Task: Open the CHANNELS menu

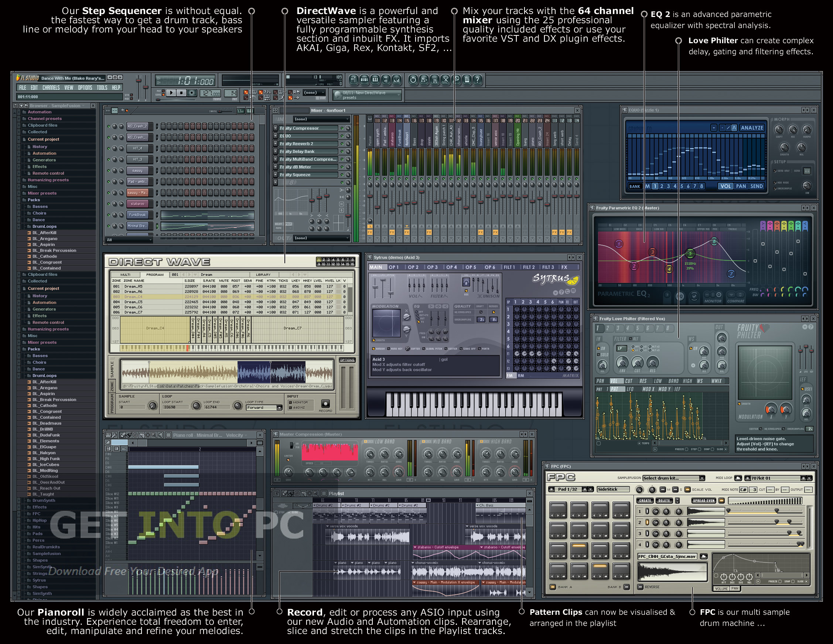Action: pos(51,87)
